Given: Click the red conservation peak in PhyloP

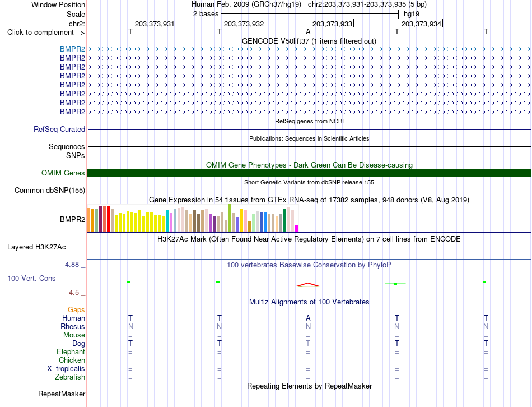Looking at the screenshot, I should point(307,285).
